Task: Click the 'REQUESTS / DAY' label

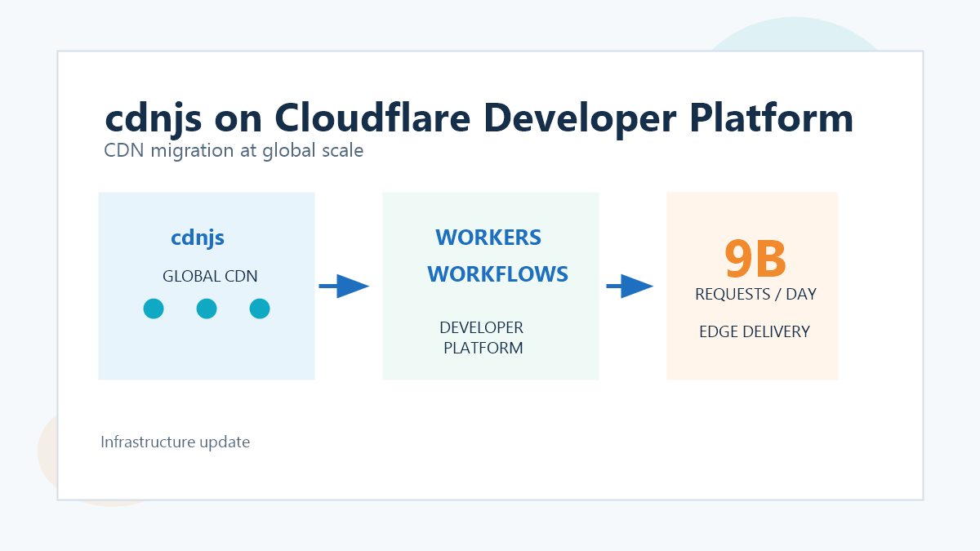Action: pyautogui.click(x=755, y=294)
